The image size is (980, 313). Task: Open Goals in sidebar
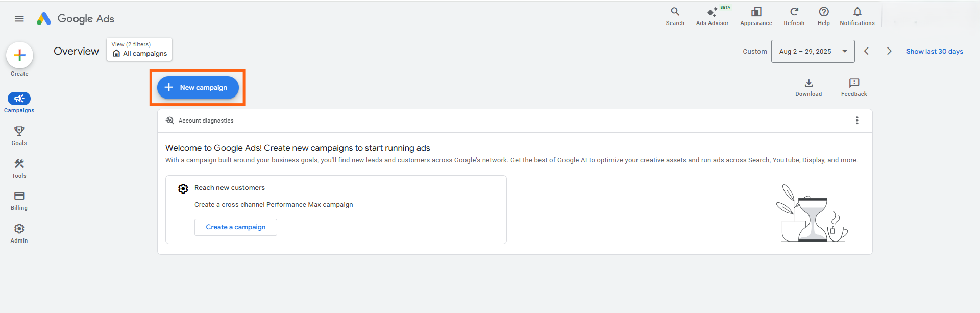(19, 136)
